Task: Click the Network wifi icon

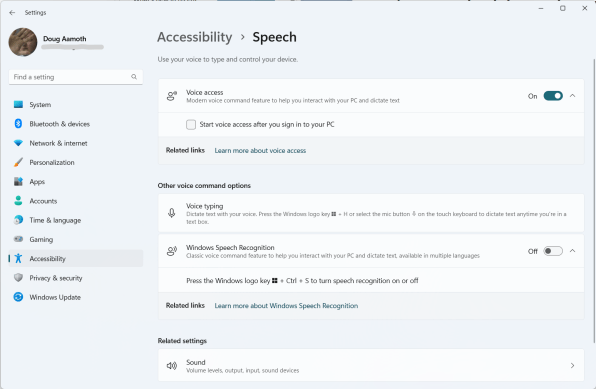Action: (x=18, y=143)
